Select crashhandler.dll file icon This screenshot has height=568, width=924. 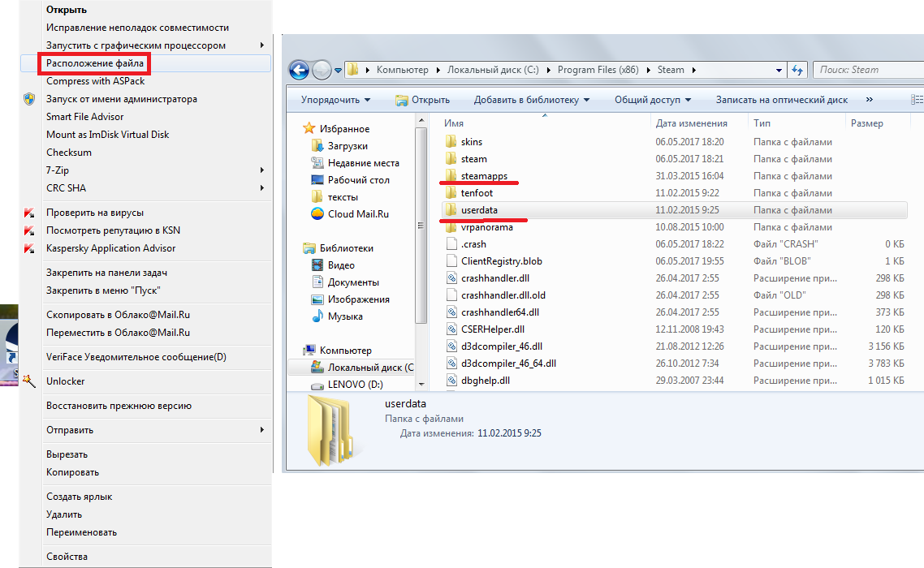click(451, 278)
